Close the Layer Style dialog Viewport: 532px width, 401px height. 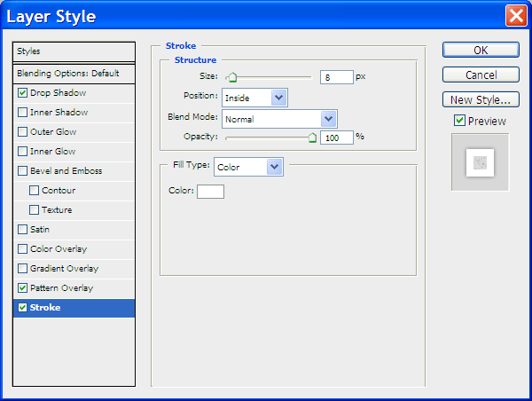pos(516,16)
